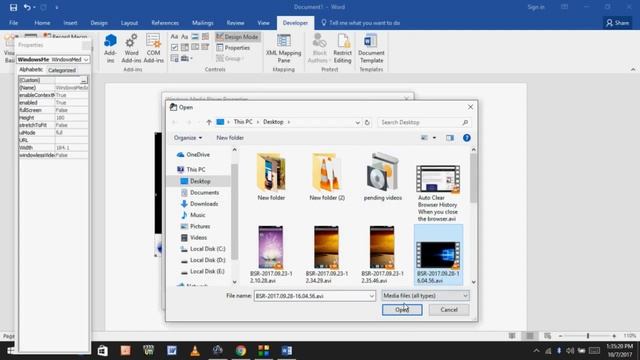Toggle Design Mode in Controls group

238,37
